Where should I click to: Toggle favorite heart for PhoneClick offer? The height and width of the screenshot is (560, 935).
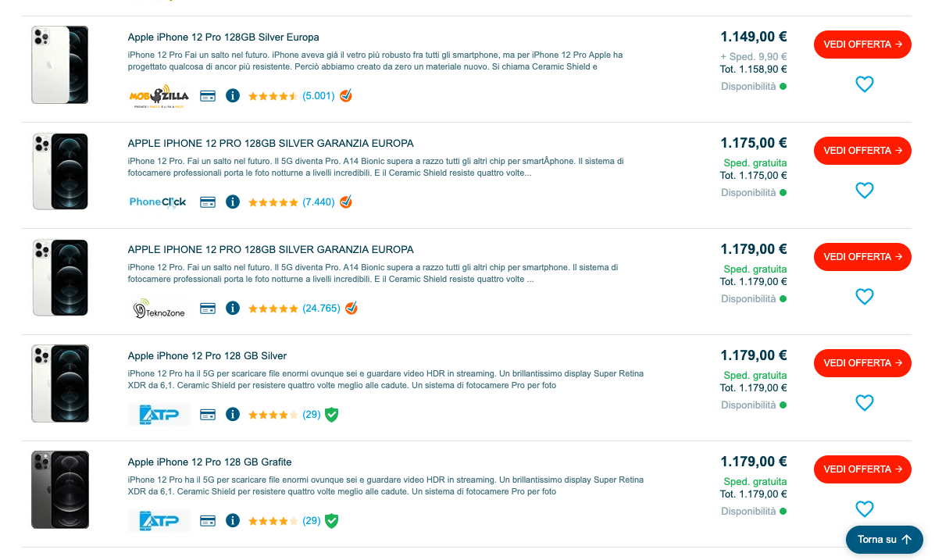click(864, 191)
